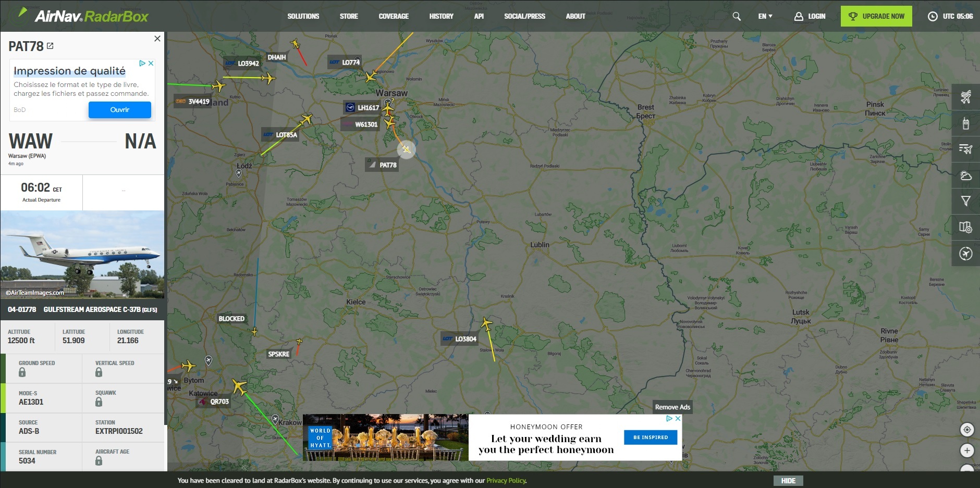Hide the cookie notice bar

[x=788, y=481]
